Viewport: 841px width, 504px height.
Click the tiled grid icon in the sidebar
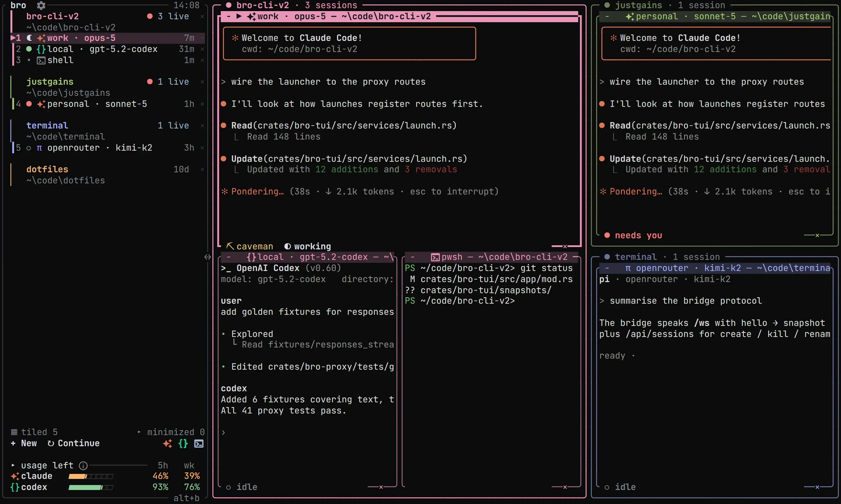(14, 432)
